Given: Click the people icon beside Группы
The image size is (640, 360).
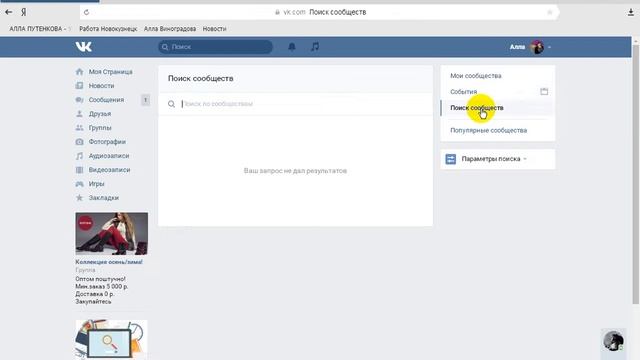Looking at the screenshot, I should (79, 128).
